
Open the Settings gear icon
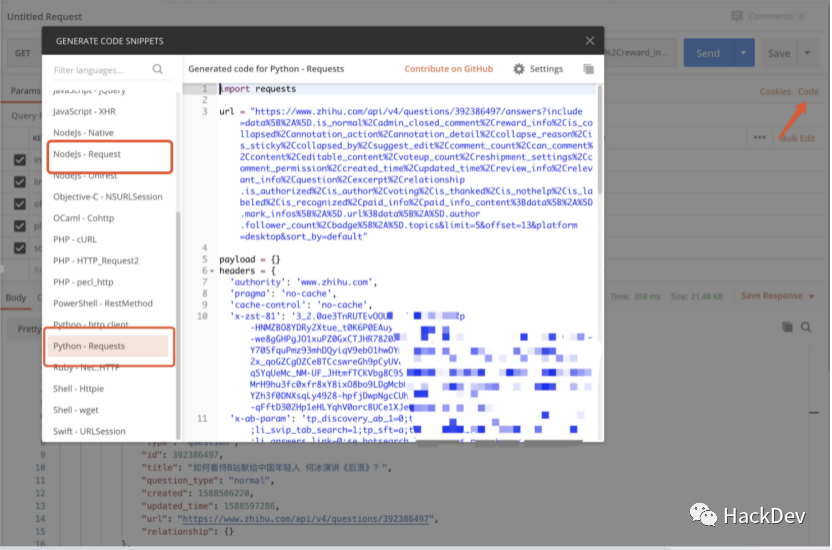tap(519, 69)
